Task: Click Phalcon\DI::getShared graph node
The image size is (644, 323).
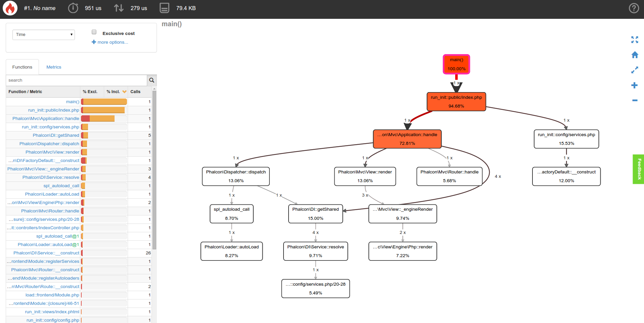Action: 315,214
